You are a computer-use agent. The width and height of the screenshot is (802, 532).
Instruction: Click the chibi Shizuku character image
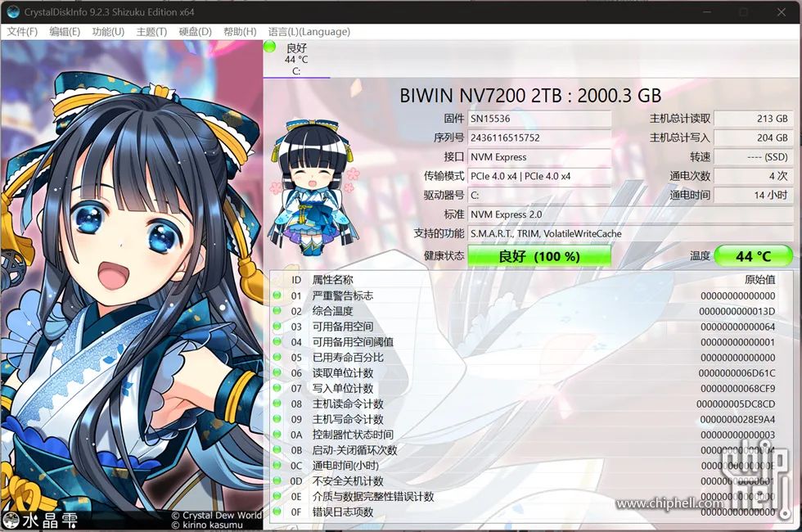315,187
